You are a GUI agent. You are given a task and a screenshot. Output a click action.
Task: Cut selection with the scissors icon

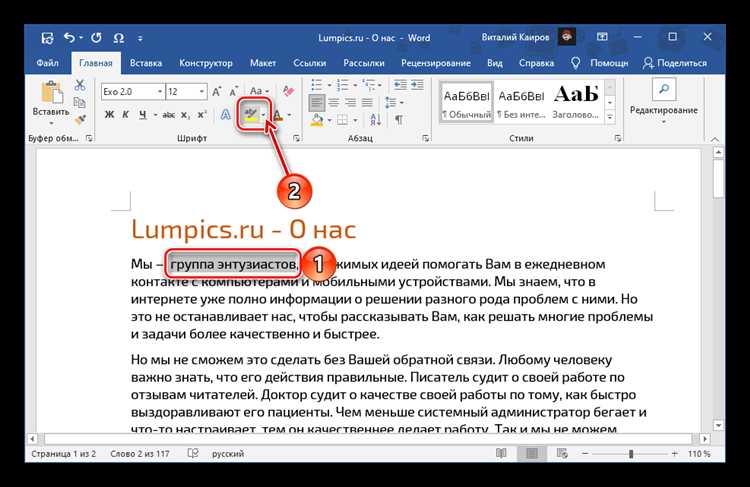point(80,85)
